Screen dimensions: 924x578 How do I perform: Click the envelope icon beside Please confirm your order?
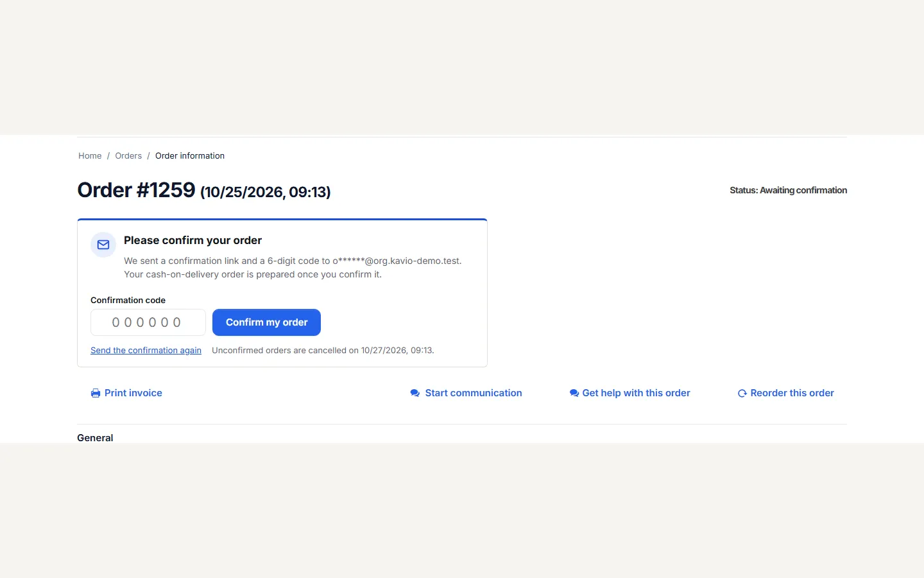click(x=103, y=245)
